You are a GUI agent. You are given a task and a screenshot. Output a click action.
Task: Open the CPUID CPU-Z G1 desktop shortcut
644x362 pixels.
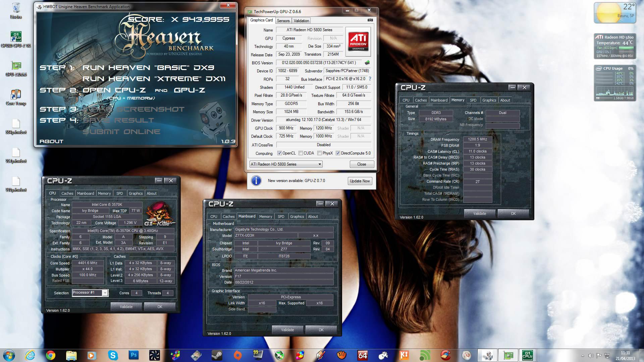pyautogui.click(x=16, y=40)
